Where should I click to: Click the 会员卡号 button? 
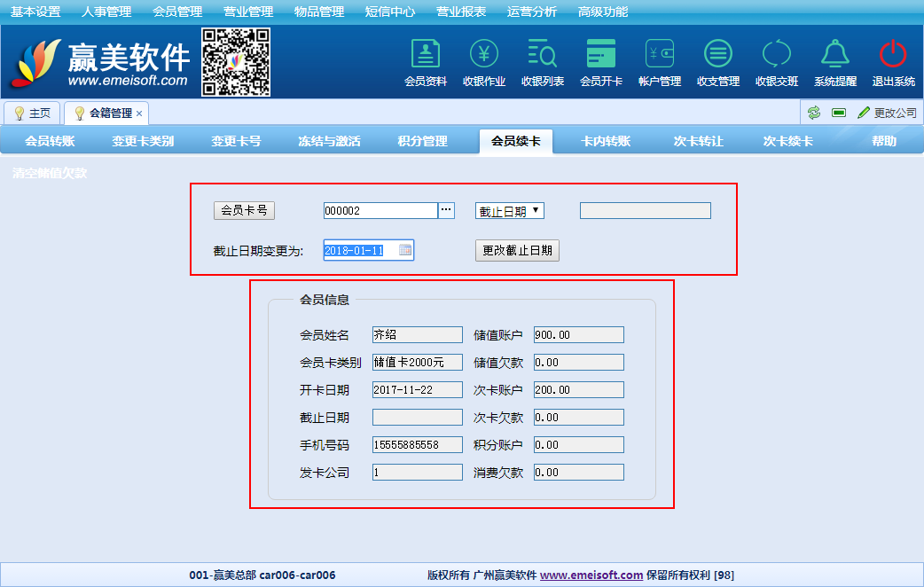point(245,210)
